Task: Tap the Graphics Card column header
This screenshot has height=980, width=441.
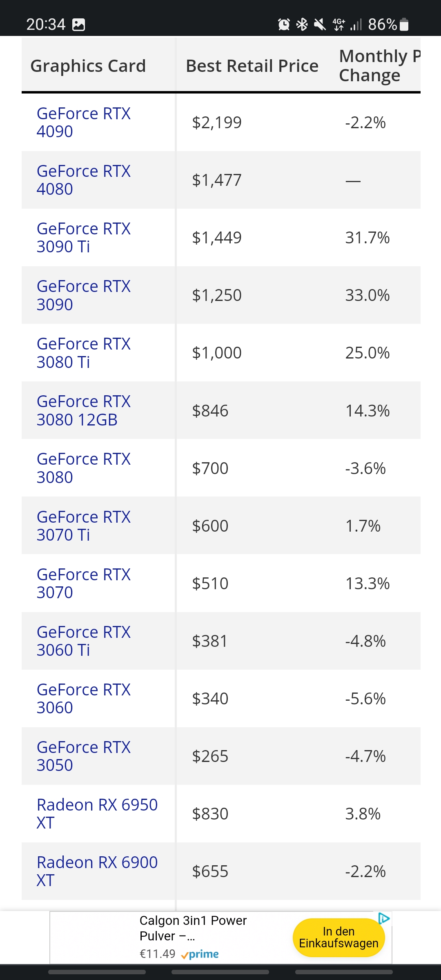Action: (x=88, y=66)
